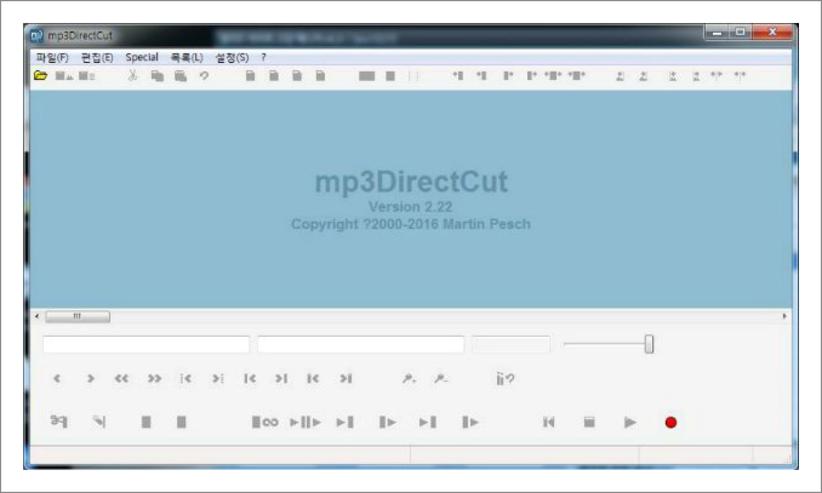The height and width of the screenshot is (493, 822).
Task: Set selection begin with the bracket icon
Action: (x=58, y=421)
